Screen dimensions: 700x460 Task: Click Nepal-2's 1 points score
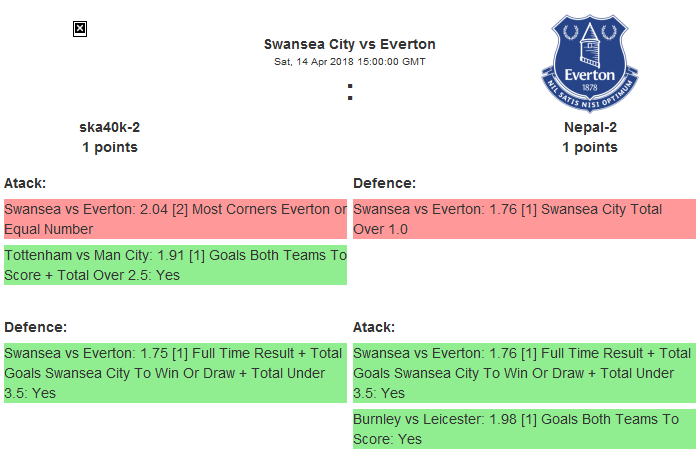point(589,147)
